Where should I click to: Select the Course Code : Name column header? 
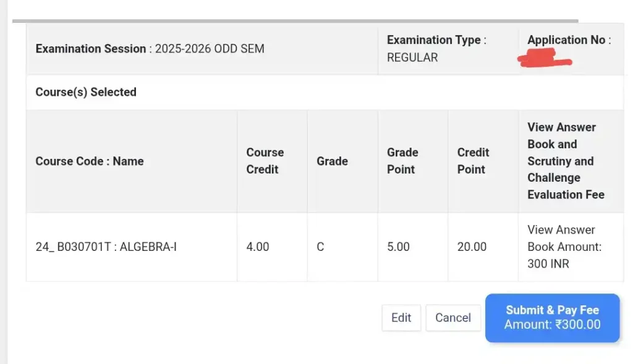(90, 161)
